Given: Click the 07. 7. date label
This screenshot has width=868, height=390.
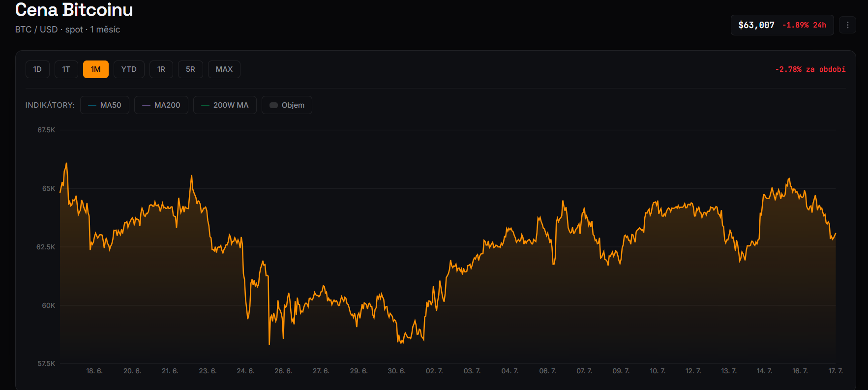Looking at the screenshot, I should [x=584, y=371].
